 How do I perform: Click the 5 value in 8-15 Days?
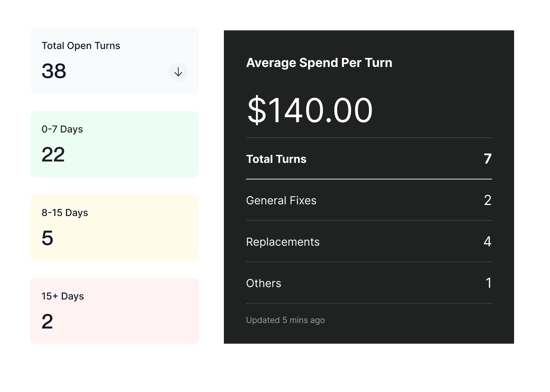tap(47, 238)
